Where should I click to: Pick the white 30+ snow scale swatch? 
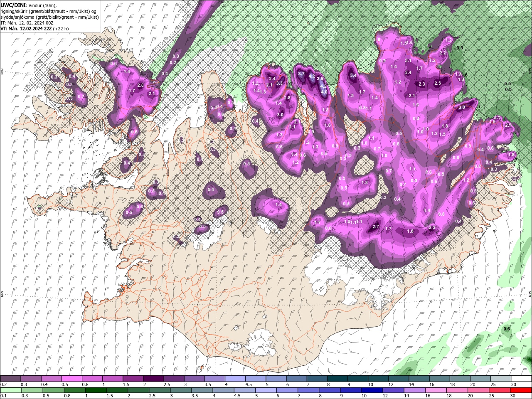coord(521,379)
